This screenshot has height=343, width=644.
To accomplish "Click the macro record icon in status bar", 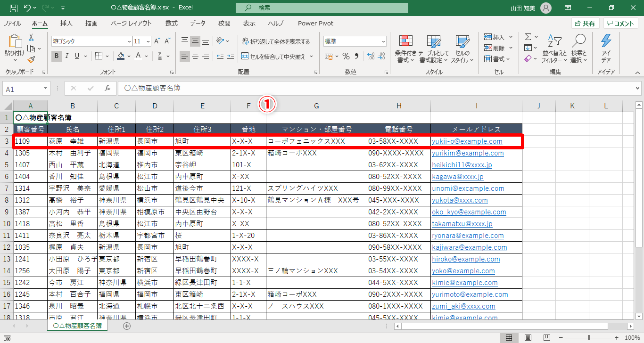I will 8,338.
